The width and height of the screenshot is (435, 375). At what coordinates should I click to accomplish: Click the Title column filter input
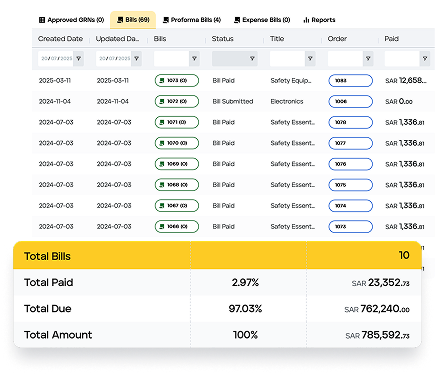[x=288, y=58]
